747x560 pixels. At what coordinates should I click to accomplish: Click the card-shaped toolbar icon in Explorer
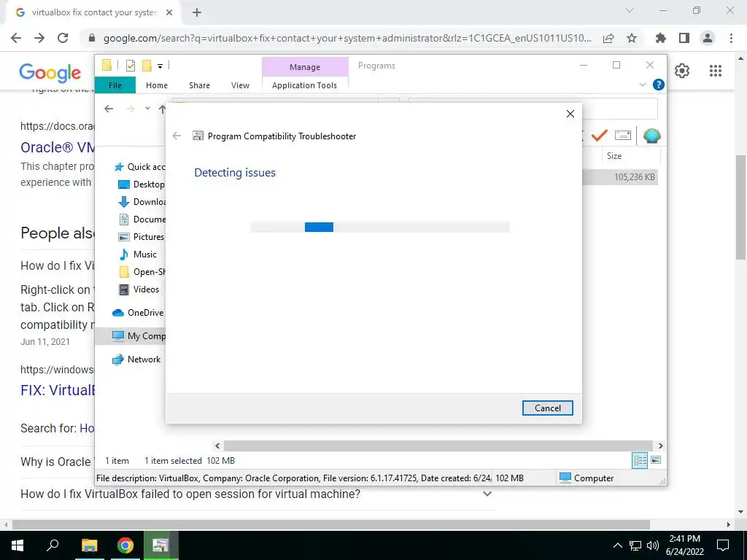pos(623,135)
